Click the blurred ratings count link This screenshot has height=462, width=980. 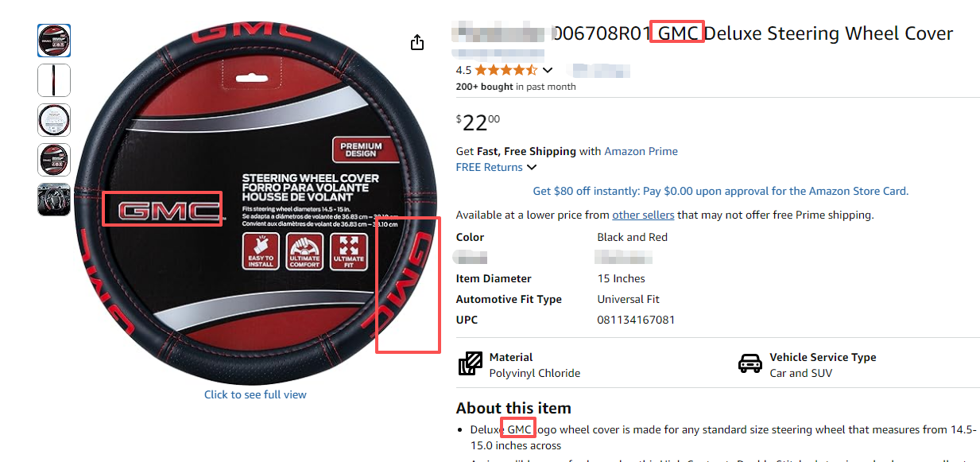(x=602, y=70)
